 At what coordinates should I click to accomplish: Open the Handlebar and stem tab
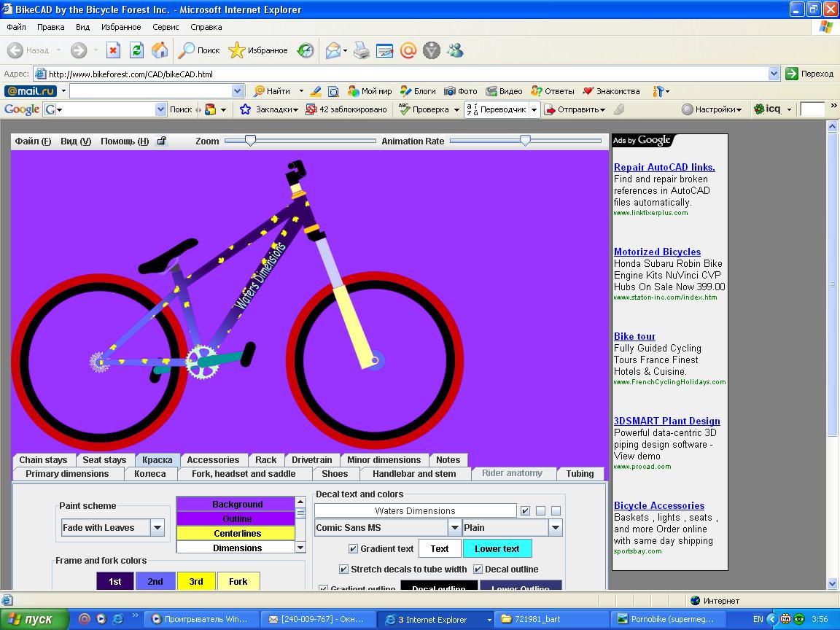tap(414, 474)
